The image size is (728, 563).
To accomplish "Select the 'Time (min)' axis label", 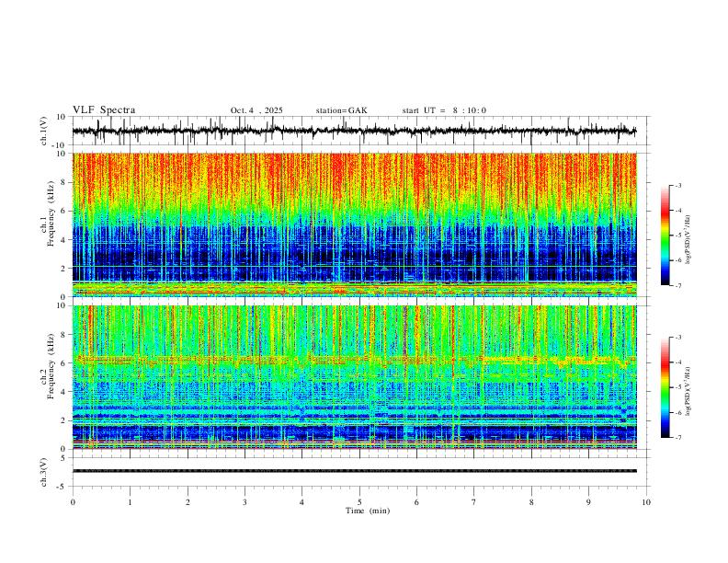I will 368,511.
